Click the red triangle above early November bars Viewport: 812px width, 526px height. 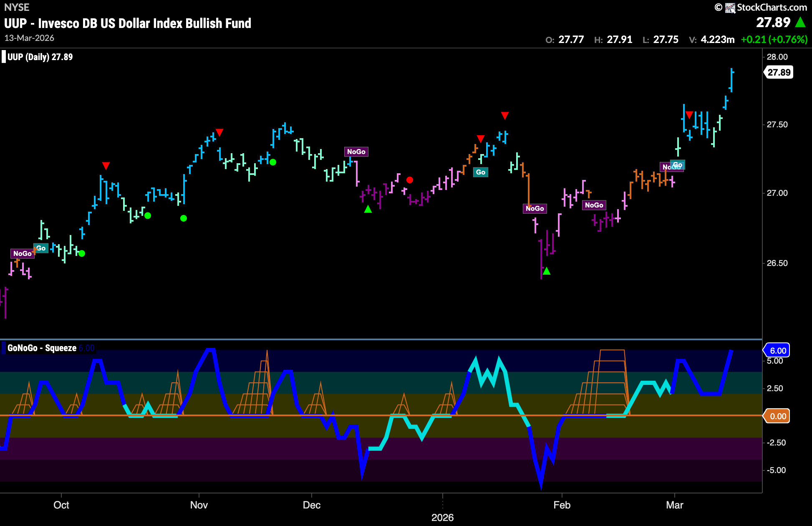(219, 133)
